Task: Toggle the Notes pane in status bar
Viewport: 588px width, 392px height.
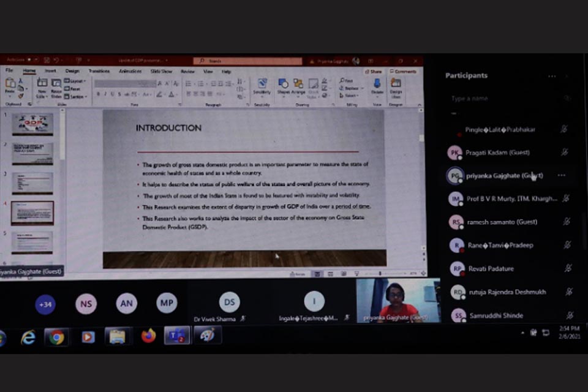Action: [x=298, y=274]
